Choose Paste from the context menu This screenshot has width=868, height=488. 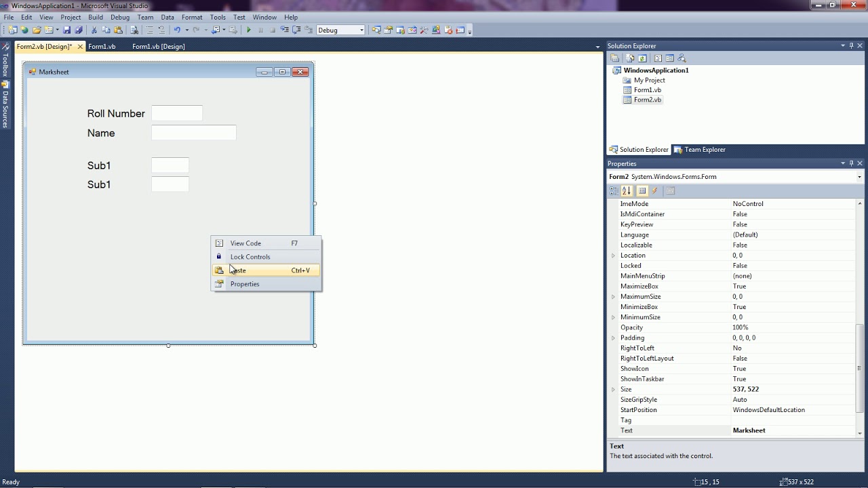[x=266, y=270]
